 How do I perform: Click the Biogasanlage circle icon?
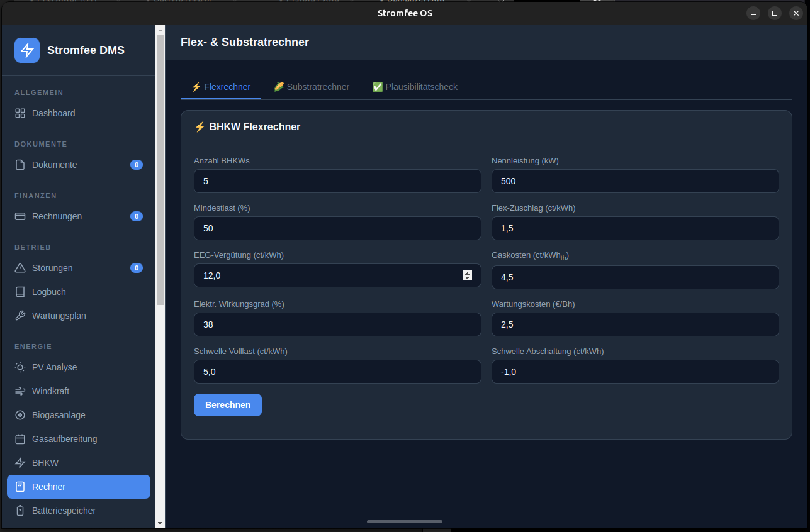(x=20, y=415)
